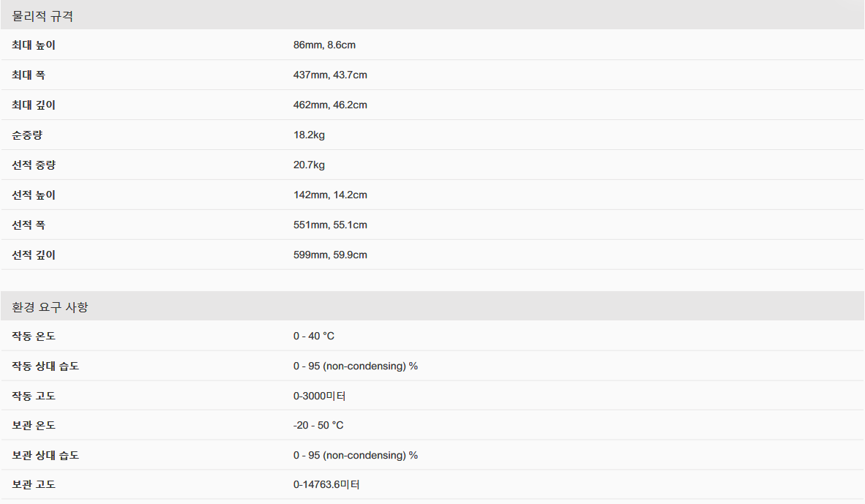Click the 599mm, 59.9cm value
This screenshot has width=865, height=504.
[x=330, y=255]
